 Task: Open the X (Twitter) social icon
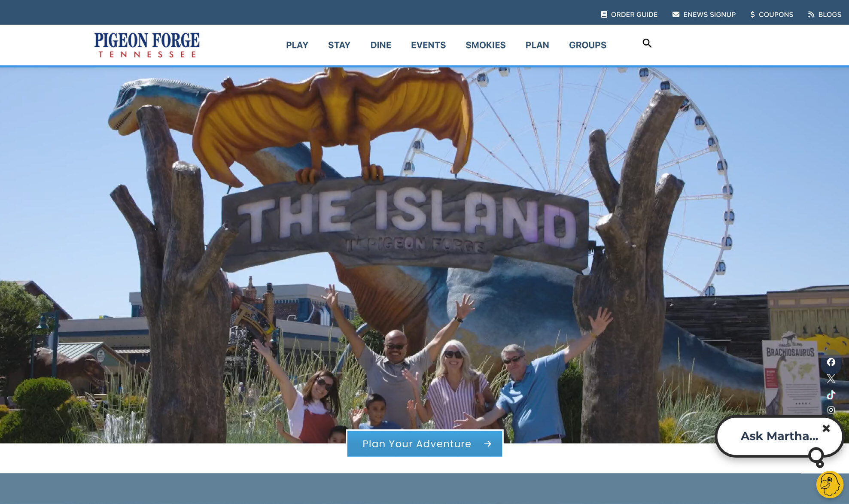831,379
